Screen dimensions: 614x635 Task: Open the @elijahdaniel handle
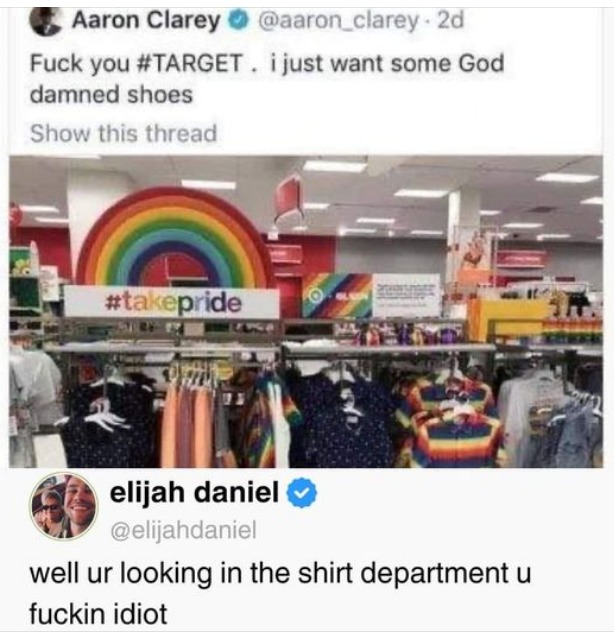tap(183, 530)
